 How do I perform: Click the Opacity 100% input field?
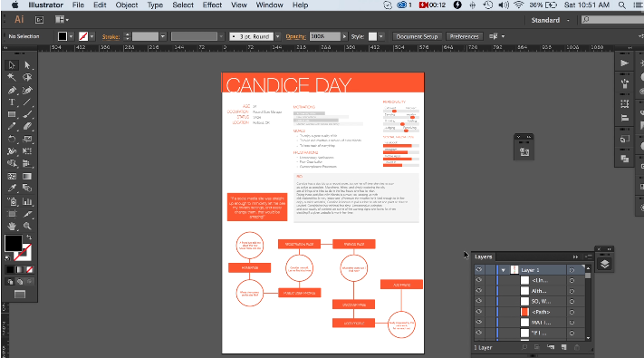pos(325,36)
